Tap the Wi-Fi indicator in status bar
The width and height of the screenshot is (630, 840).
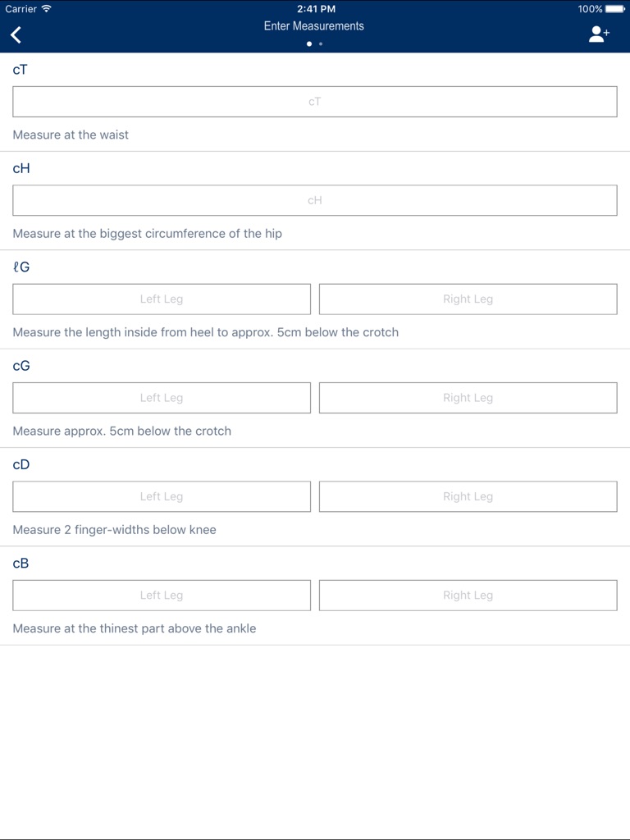click(x=45, y=9)
